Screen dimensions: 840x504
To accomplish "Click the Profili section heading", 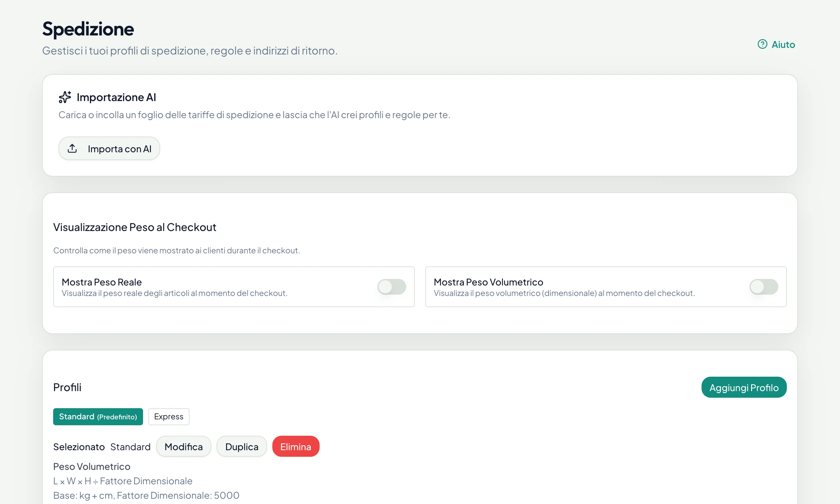I will [67, 387].
